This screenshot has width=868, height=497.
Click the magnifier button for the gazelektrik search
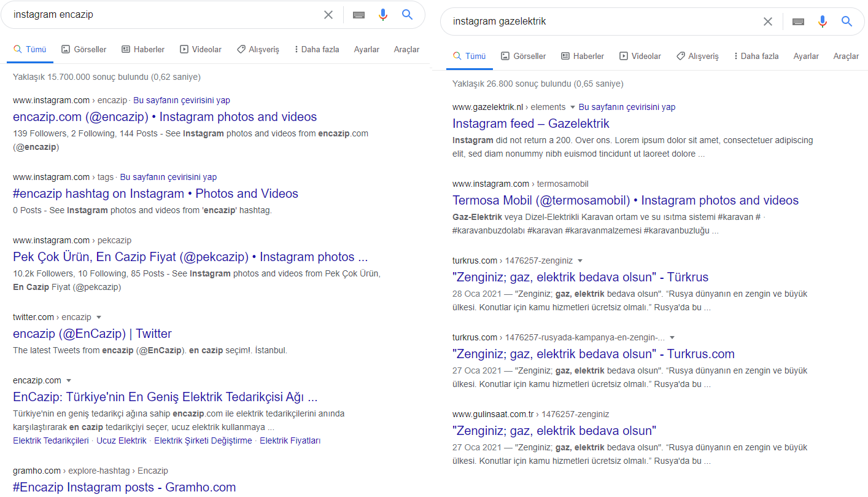pyautogui.click(x=847, y=22)
